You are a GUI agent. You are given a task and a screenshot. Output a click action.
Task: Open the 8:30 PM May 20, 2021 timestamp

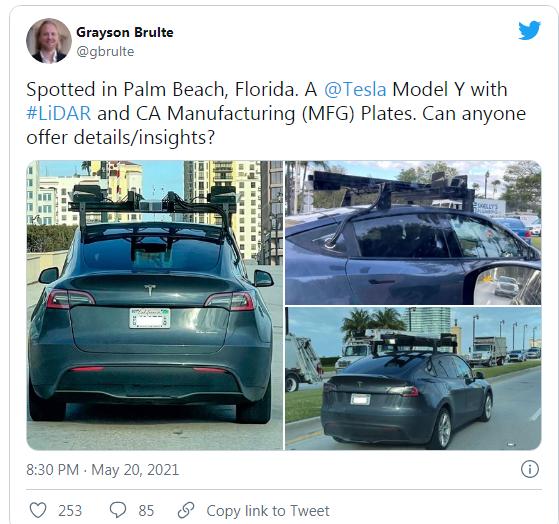(x=102, y=469)
